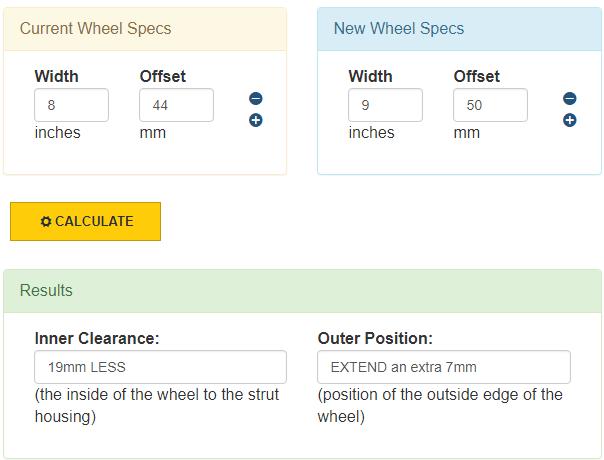Click the plus icon in Current Wheel Specs
Image resolution: width=604 pixels, height=460 pixels.
click(x=256, y=120)
